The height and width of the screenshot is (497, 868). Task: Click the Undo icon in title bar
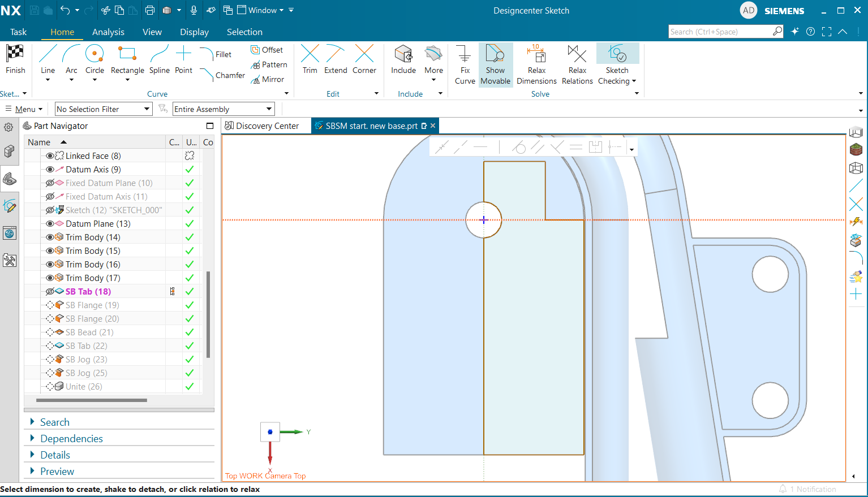pos(66,10)
